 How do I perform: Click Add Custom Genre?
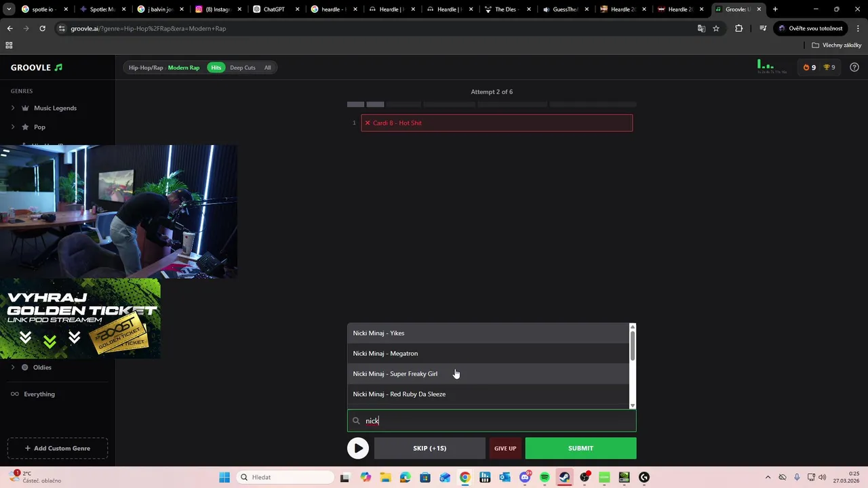[58, 448]
